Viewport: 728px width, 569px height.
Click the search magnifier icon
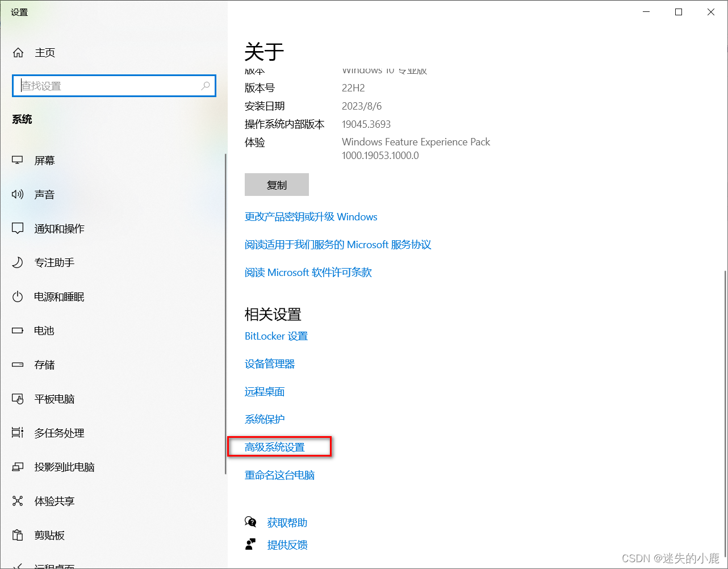pyautogui.click(x=206, y=86)
